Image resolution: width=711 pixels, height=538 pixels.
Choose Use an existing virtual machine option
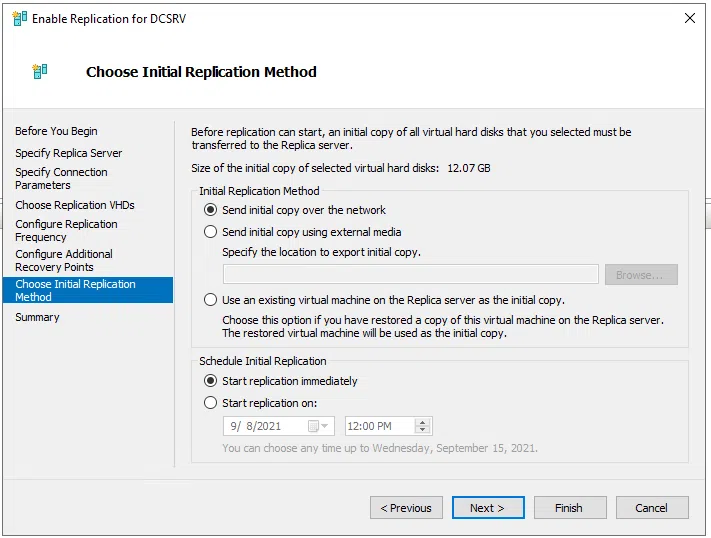(x=210, y=300)
